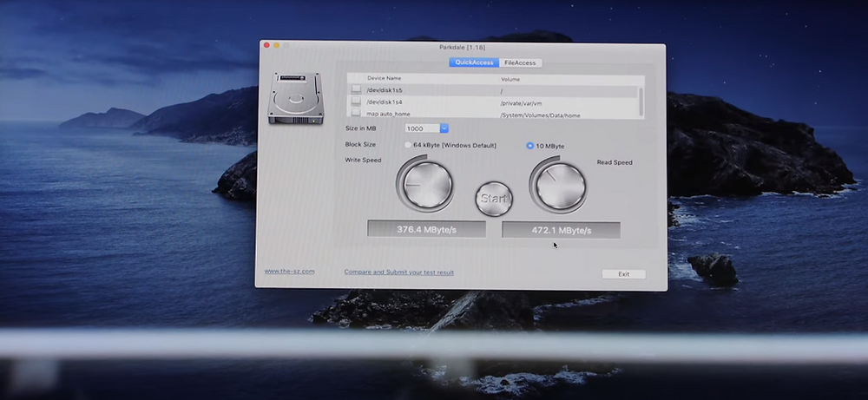Open the www.the-sz.com link

pos(290,271)
